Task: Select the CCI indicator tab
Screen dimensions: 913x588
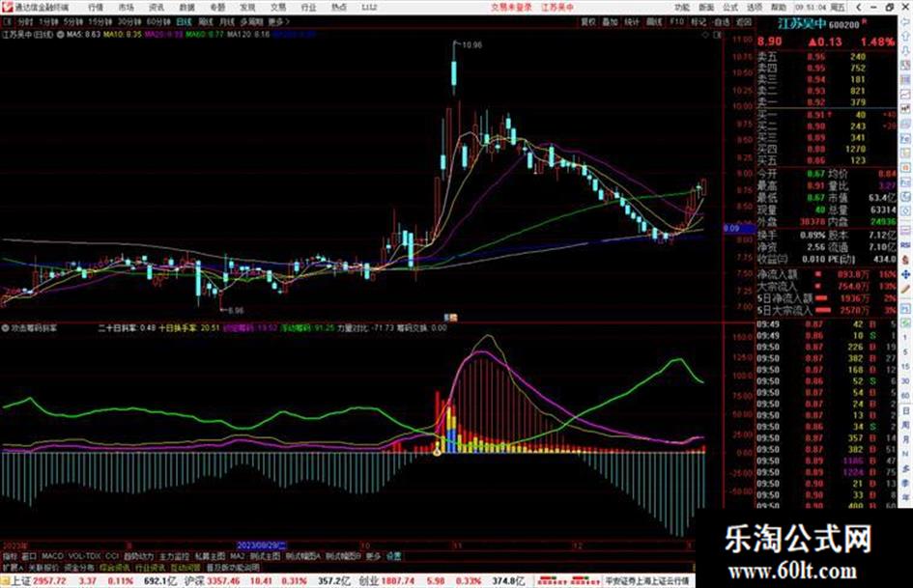Action: point(112,556)
